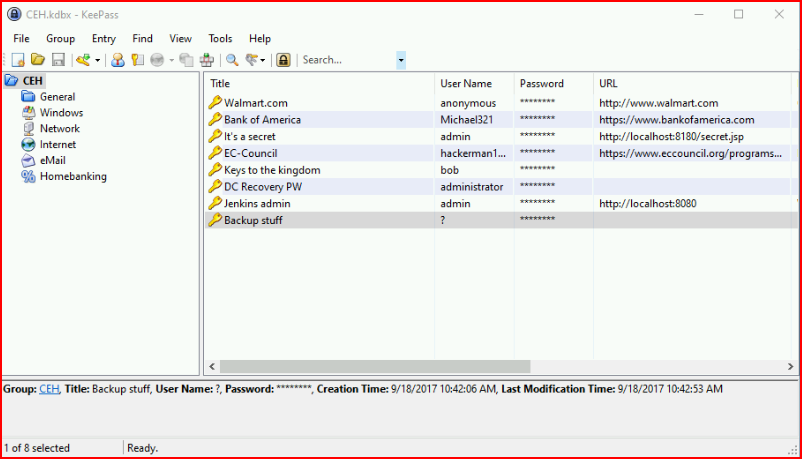Select the DC Recovery PW entry

(x=263, y=187)
